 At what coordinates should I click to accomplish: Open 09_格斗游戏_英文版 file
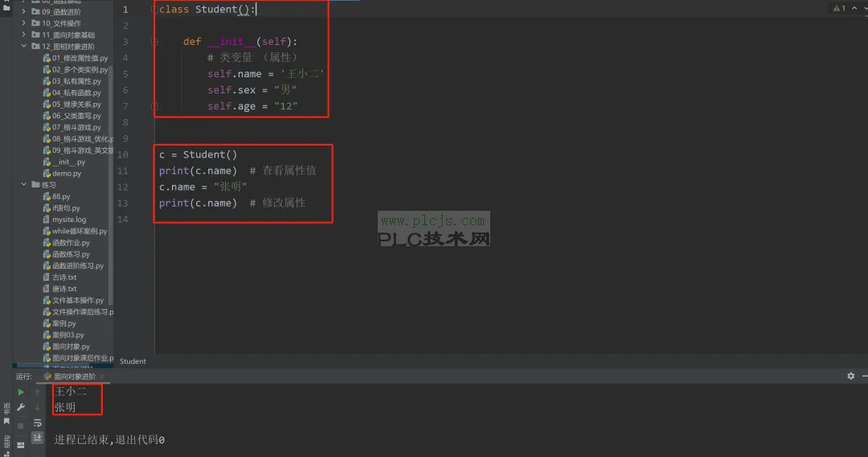point(78,150)
